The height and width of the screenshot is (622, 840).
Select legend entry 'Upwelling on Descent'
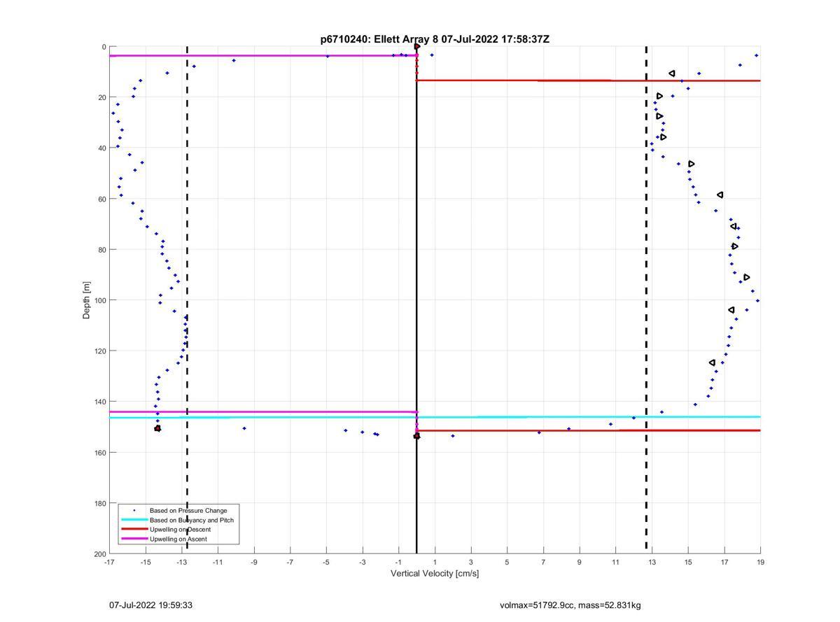click(180, 530)
